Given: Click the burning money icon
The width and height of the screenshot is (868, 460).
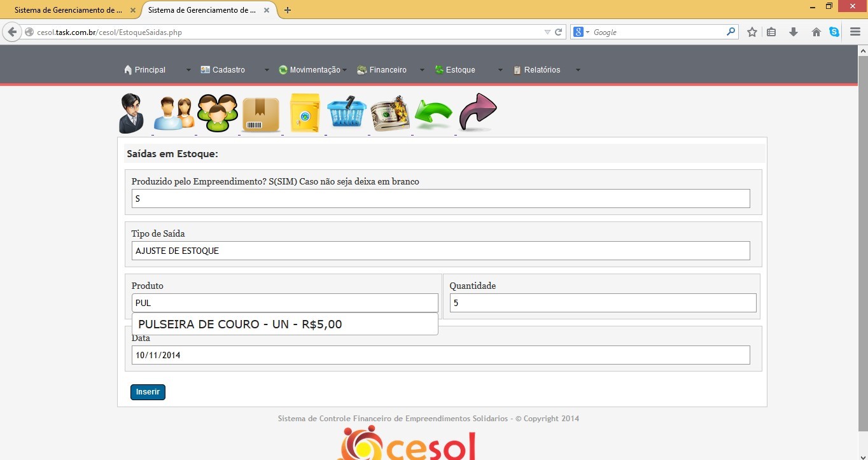Looking at the screenshot, I should [390, 113].
